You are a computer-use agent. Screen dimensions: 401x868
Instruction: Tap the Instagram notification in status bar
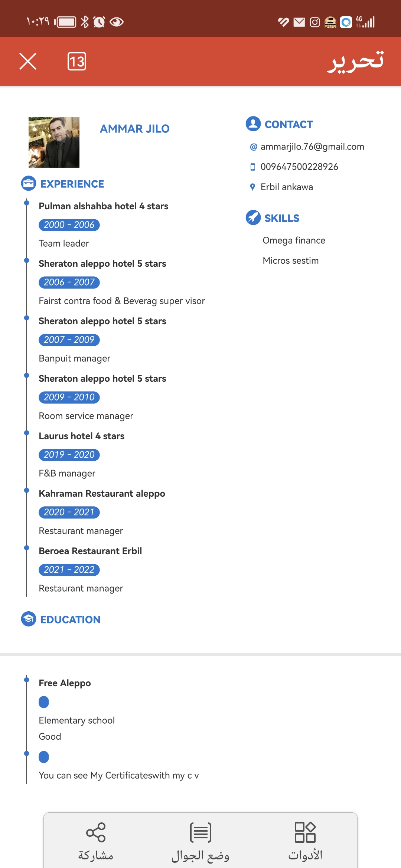(x=315, y=22)
